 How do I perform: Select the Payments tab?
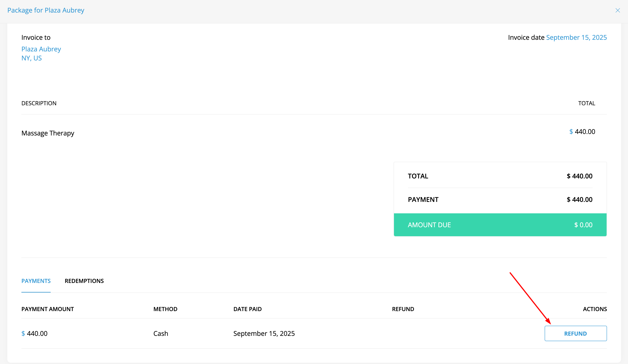pos(36,281)
